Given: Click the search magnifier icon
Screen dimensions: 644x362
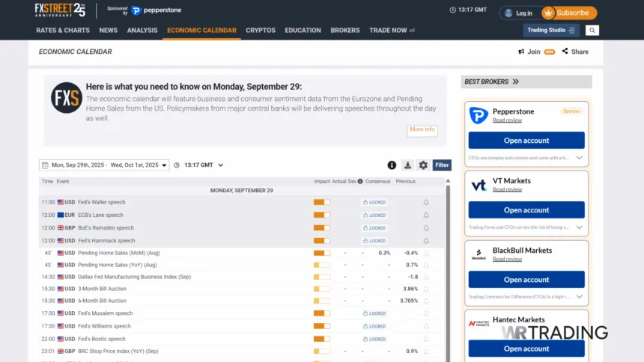Looking at the screenshot, I should [x=592, y=31].
